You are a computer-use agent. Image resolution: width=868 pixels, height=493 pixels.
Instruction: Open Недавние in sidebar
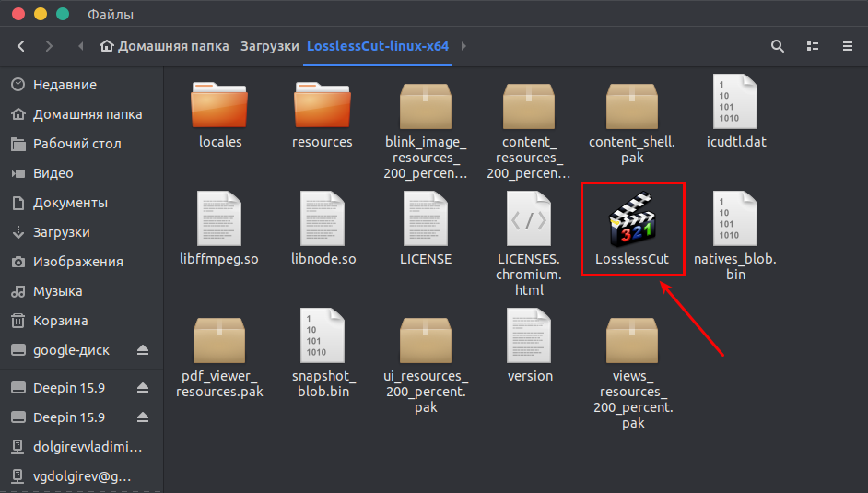pyautogui.click(x=82, y=85)
